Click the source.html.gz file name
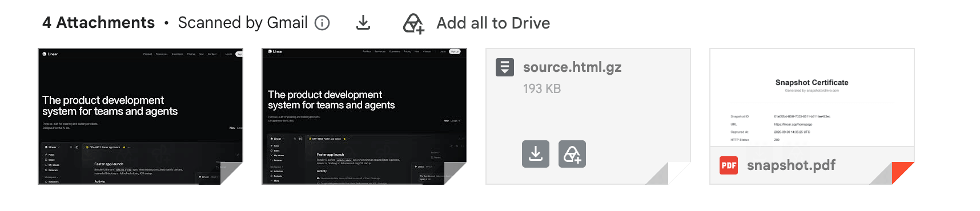 (x=572, y=67)
